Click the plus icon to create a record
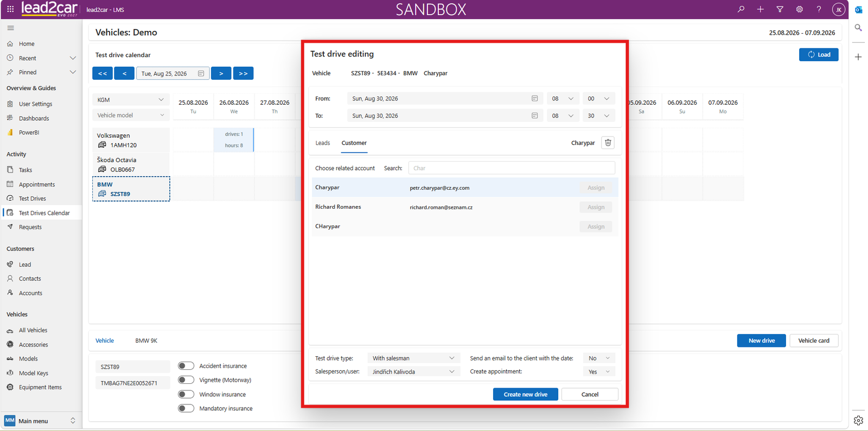The height and width of the screenshot is (431, 868). pos(761,9)
